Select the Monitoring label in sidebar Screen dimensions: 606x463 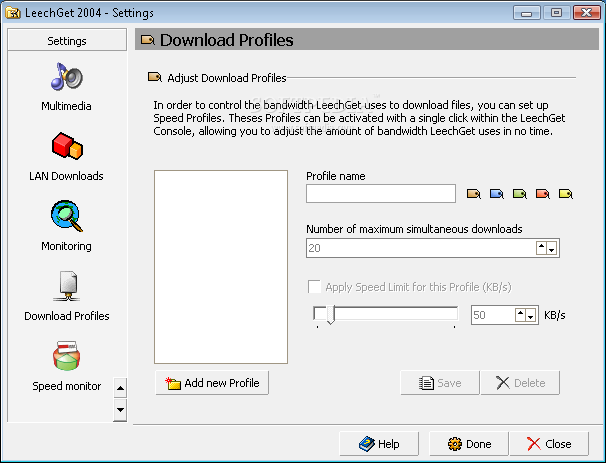point(66,246)
